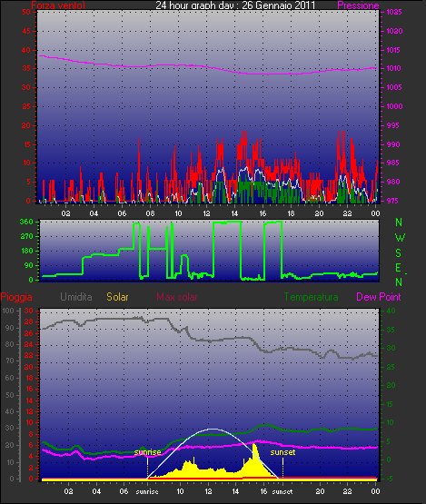Click the Forza vento legend label
This screenshot has height=504, width=426.
58,5
